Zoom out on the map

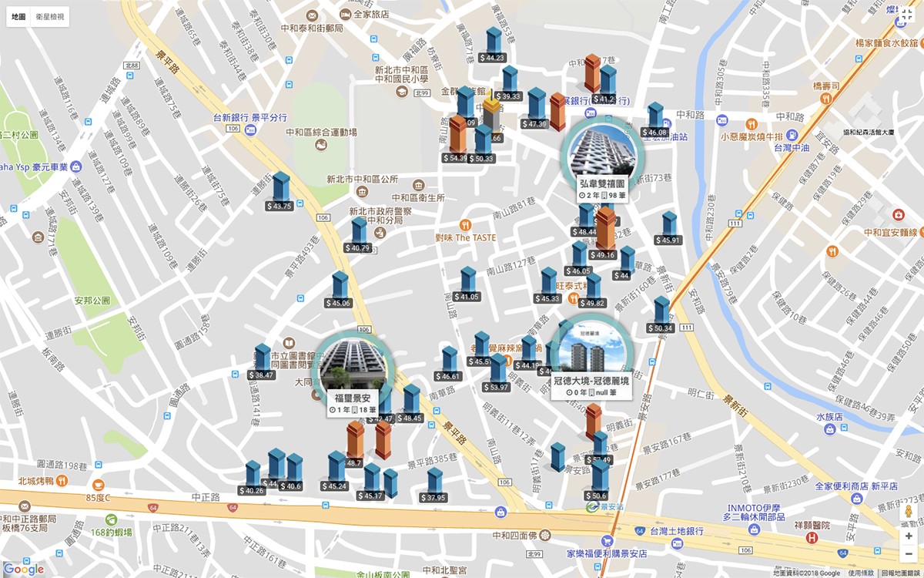point(909,553)
